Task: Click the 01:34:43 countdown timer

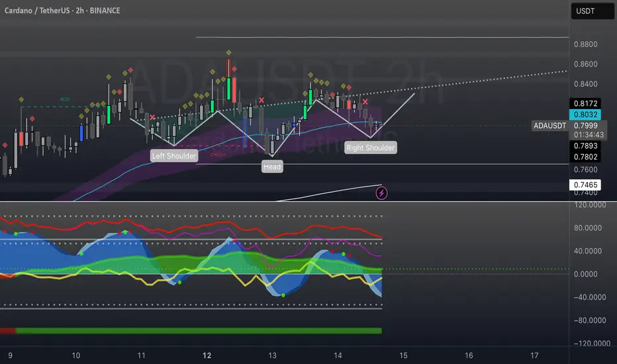Action: [589, 135]
